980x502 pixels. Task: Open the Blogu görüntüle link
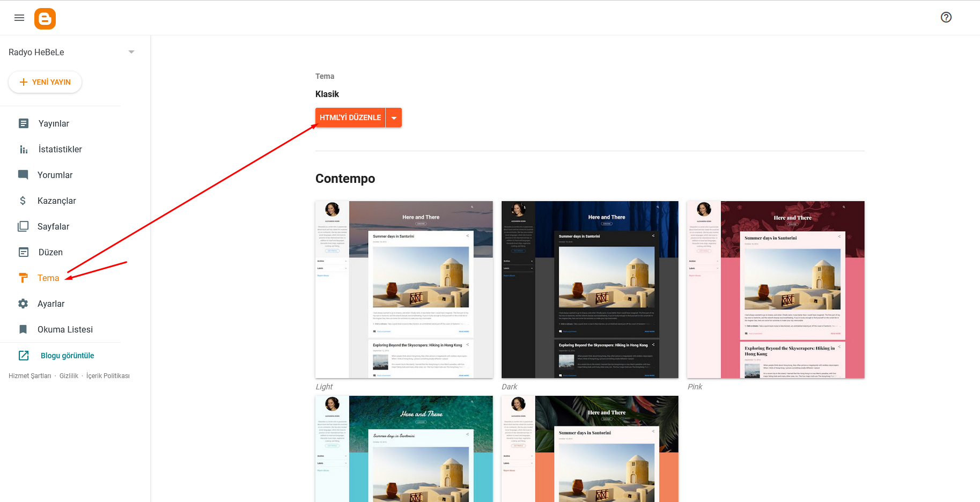[x=67, y=356]
